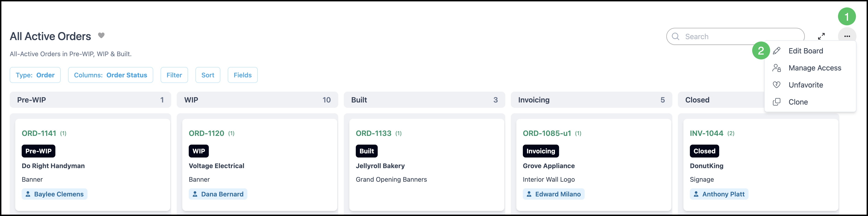
Task: Open the Filter options
Action: [x=174, y=75]
